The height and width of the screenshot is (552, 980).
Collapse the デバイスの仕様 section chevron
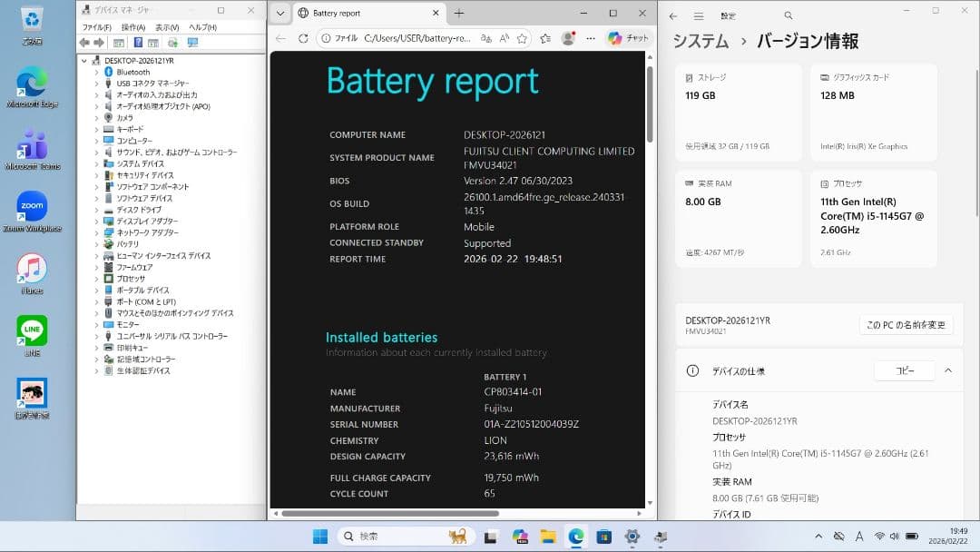(x=948, y=370)
